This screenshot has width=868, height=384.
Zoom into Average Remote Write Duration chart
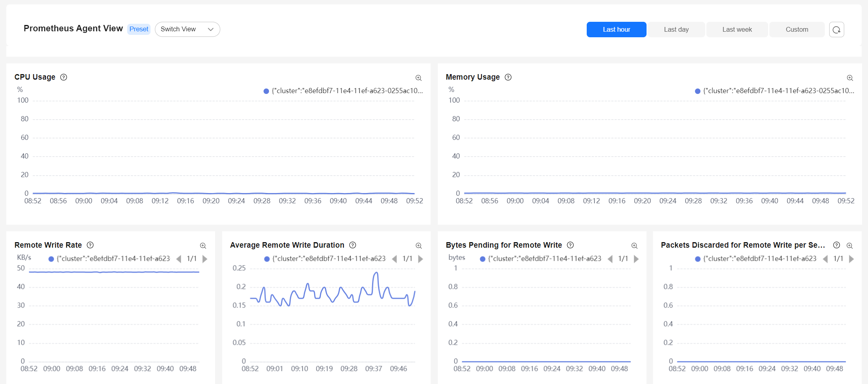coord(418,246)
